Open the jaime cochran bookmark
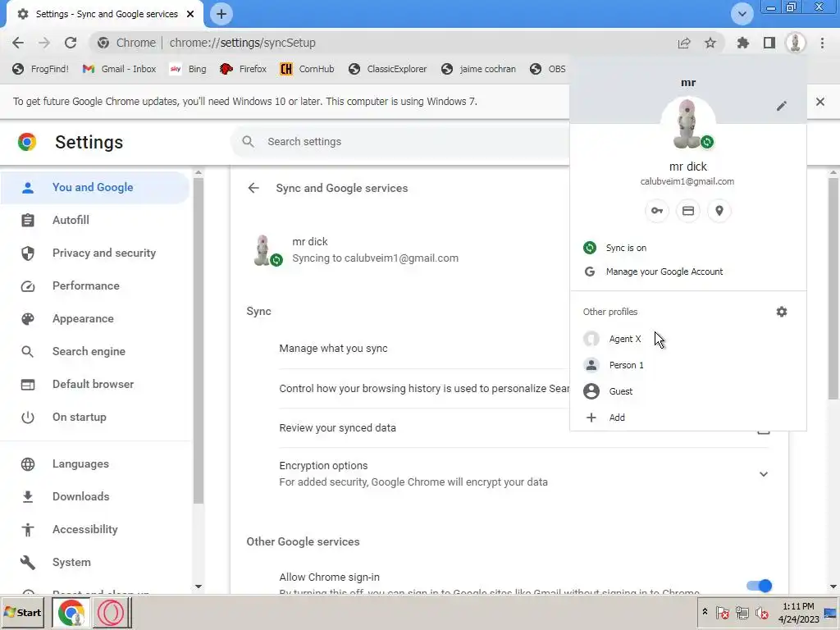Viewport: 840px width, 630px height. [479, 69]
